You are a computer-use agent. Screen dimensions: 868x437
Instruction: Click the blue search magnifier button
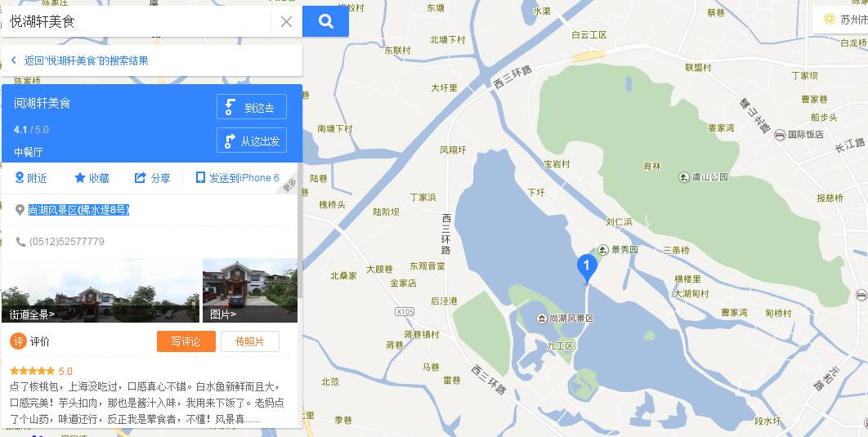(x=325, y=21)
